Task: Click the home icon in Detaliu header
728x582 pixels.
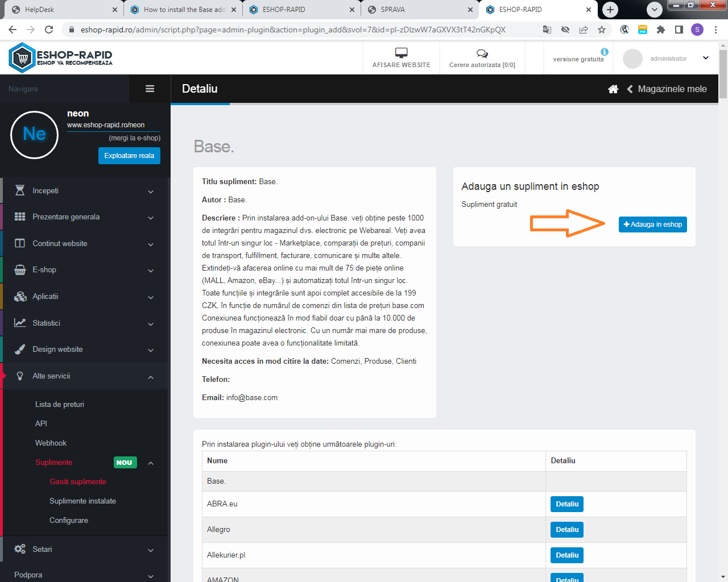Action: tap(613, 89)
